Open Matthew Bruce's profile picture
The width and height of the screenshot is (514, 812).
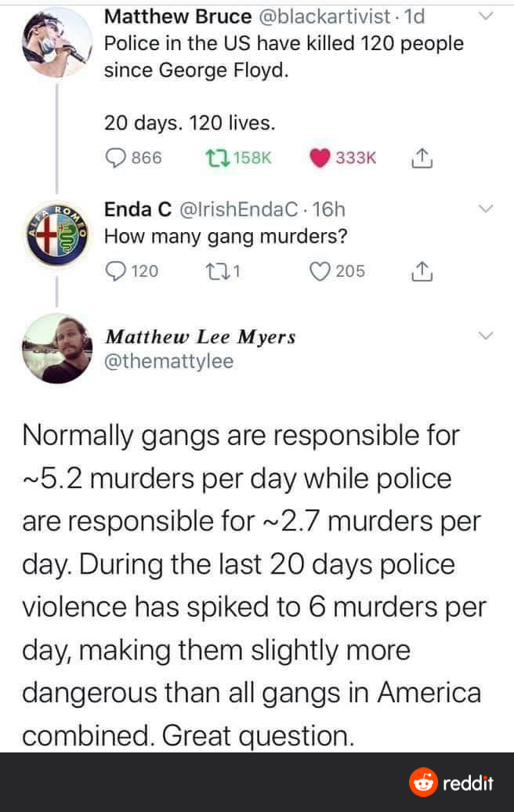click(x=56, y=42)
